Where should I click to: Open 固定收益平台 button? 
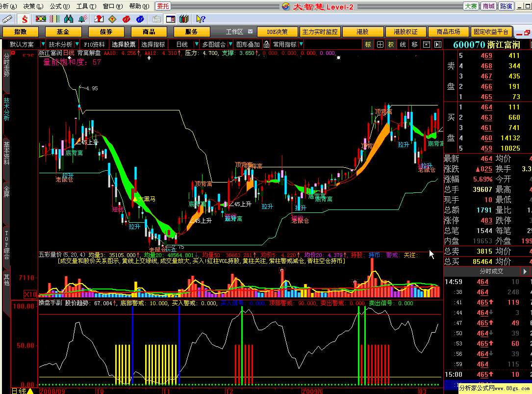coord(491,32)
